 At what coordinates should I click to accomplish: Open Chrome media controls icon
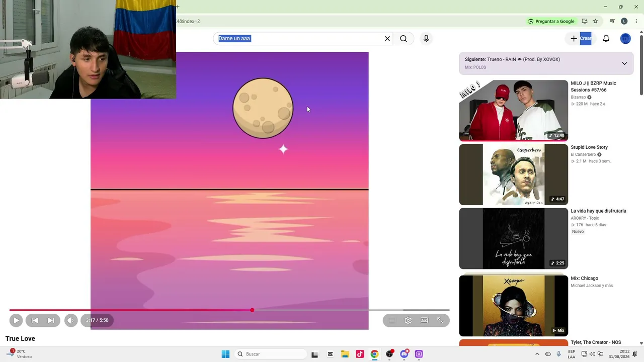coord(612,21)
